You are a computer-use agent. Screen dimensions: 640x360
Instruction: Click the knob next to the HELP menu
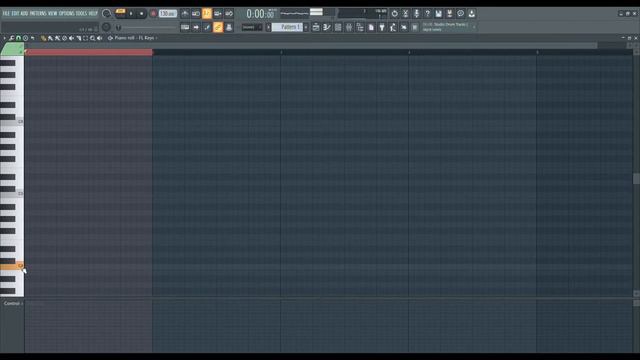106,13
